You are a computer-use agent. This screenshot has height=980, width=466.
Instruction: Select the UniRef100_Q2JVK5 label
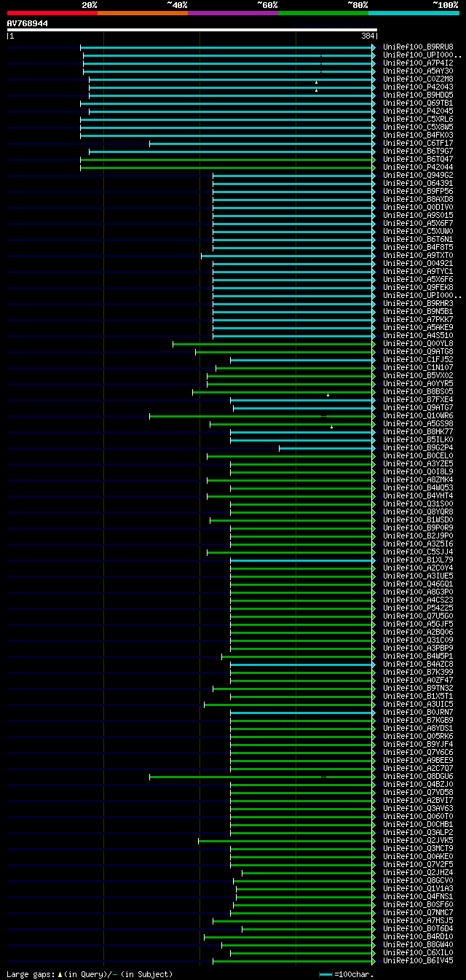tap(418, 841)
